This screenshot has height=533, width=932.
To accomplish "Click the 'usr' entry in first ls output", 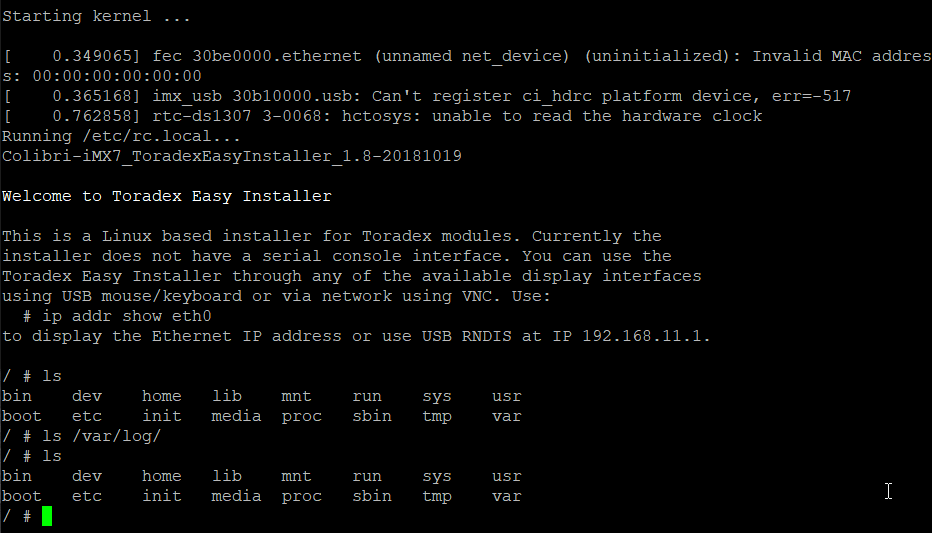I will point(506,396).
